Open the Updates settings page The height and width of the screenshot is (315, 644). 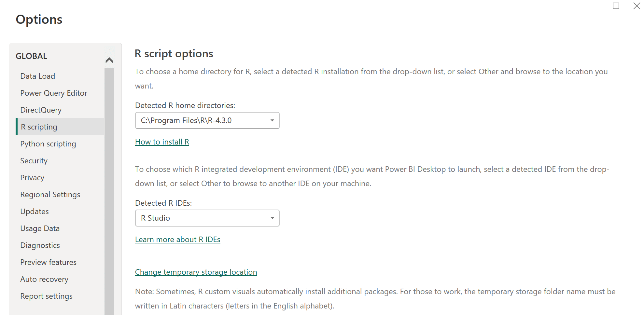tap(35, 211)
